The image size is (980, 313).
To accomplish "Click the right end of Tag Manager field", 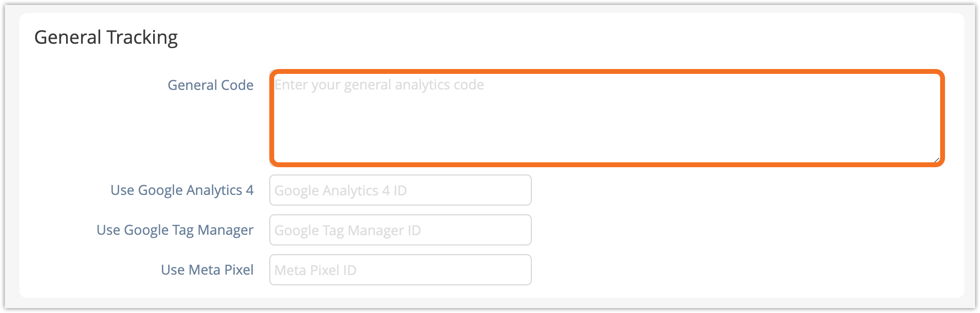I will (x=520, y=230).
